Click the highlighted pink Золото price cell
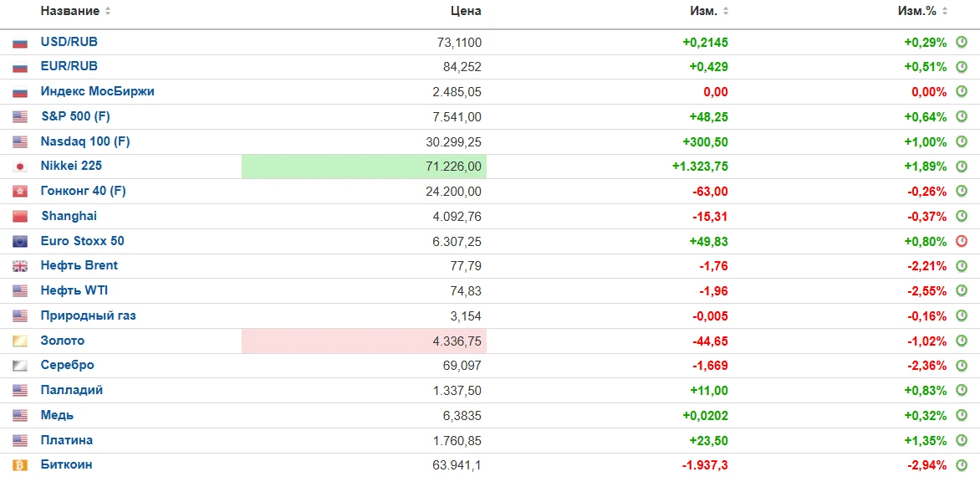Screen dimensions: 980x482 click(364, 341)
